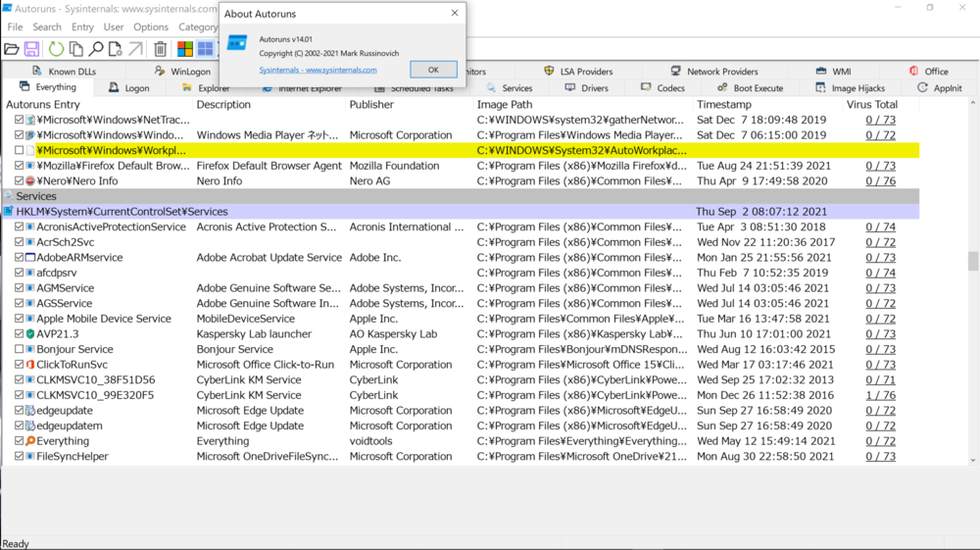Click the diagonal arrow jump toolbar icon
Screen dimensions: 980x550
coord(135,49)
